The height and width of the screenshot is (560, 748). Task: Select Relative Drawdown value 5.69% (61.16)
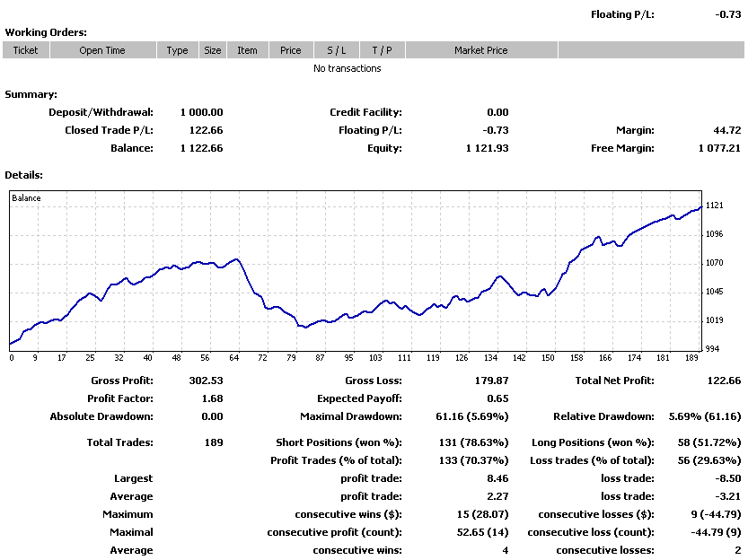pyautogui.click(x=705, y=416)
